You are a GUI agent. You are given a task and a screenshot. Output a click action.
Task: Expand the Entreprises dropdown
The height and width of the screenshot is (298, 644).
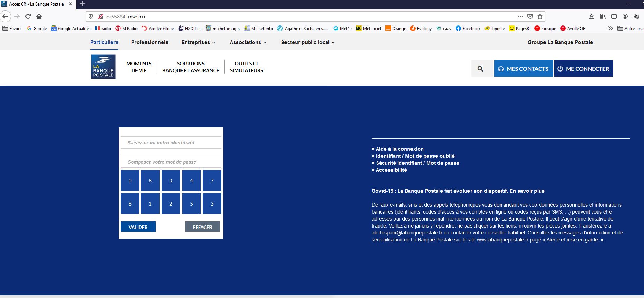(198, 42)
